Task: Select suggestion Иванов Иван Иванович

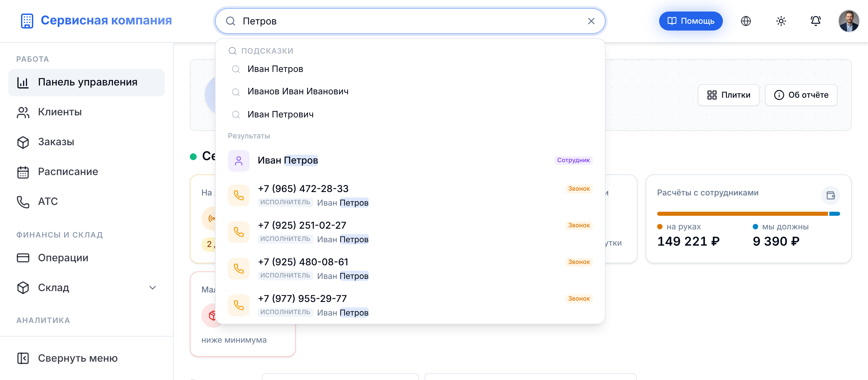Action: pos(410,92)
